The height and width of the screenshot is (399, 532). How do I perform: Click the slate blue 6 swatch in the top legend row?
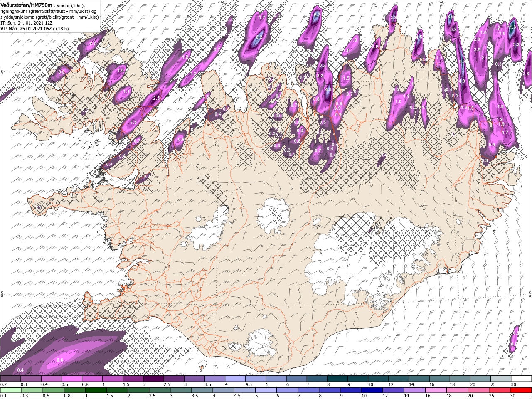pos(297,378)
